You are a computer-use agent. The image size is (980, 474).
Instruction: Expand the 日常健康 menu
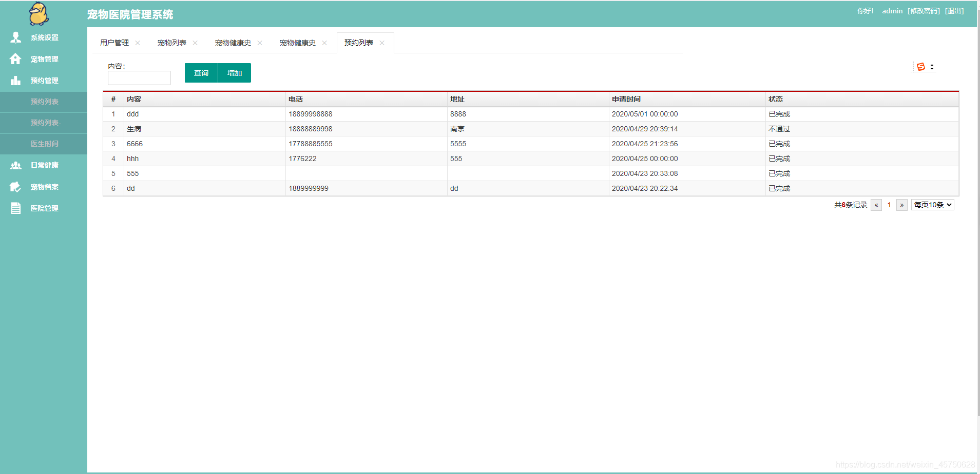coord(44,165)
